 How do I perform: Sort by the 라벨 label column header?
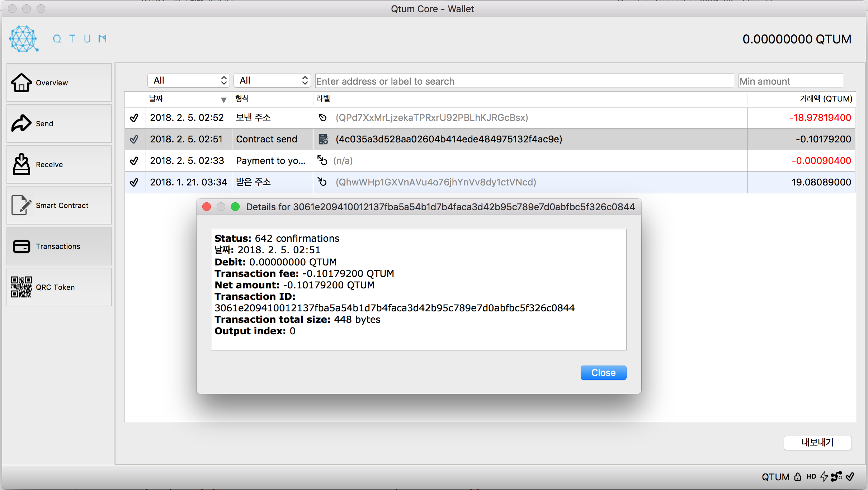[530, 99]
